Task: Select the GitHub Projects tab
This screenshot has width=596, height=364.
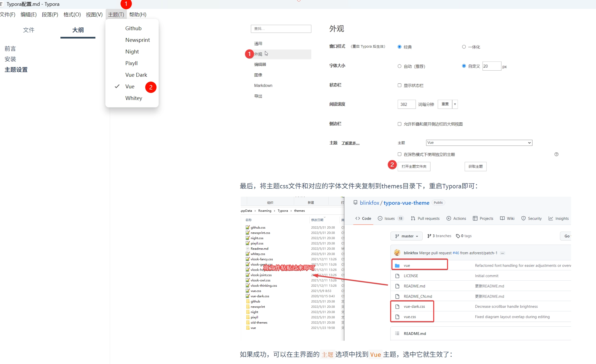Action: (x=483, y=218)
